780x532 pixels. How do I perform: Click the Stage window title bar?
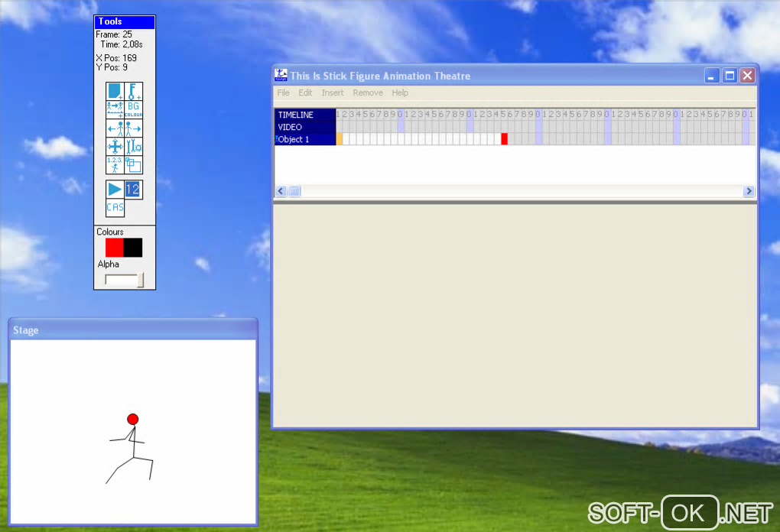(x=133, y=330)
